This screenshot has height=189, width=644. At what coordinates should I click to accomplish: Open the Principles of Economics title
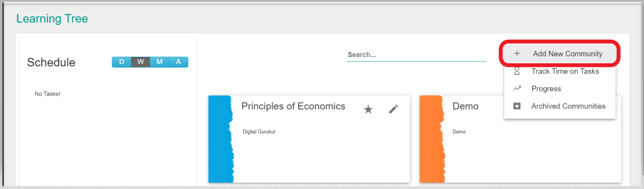coord(293,106)
